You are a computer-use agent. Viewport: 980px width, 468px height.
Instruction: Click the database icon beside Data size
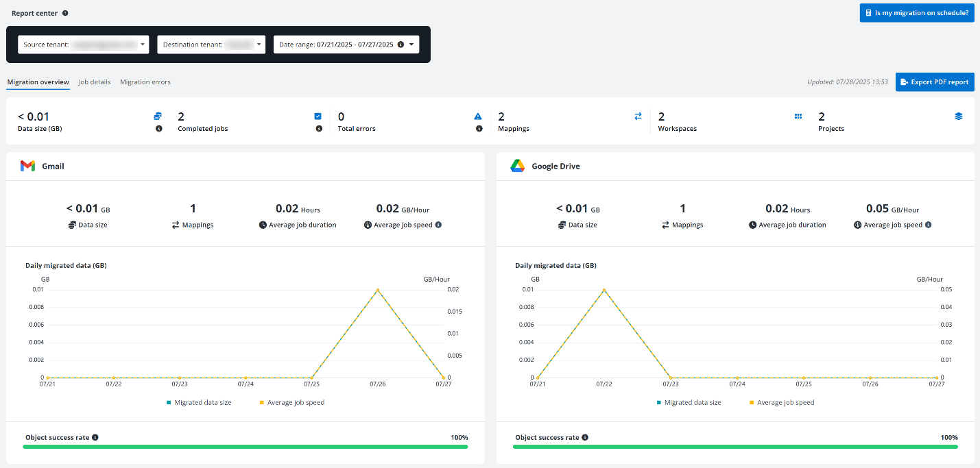pyautogui.click(x=158, y=116)
